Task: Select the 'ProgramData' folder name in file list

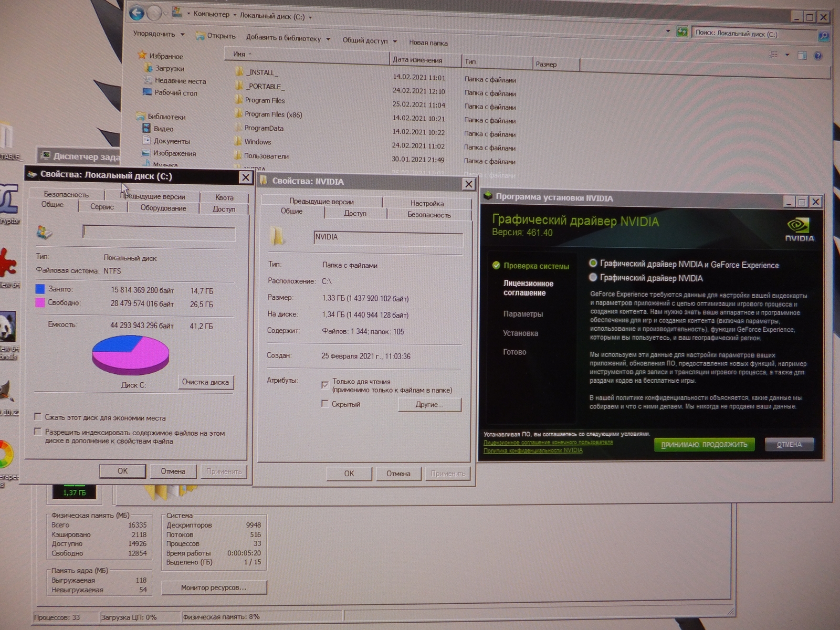Action: click(264, 128)
